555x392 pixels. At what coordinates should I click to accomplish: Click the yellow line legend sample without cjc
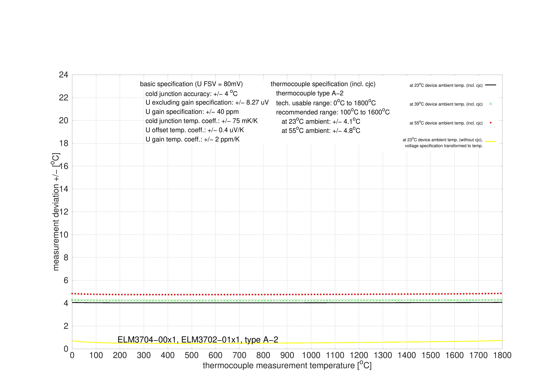(x=490, y=141)
